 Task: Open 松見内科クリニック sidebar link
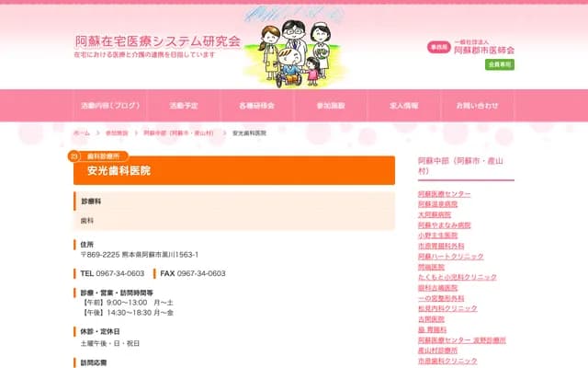(447, 308)
